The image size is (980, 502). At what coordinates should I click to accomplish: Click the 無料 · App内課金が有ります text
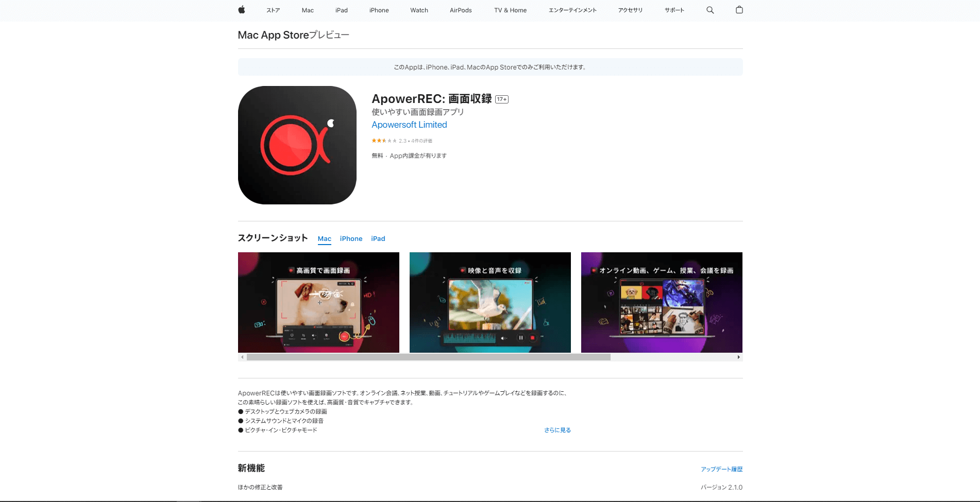pyautogui.click(x=409, y=155)
